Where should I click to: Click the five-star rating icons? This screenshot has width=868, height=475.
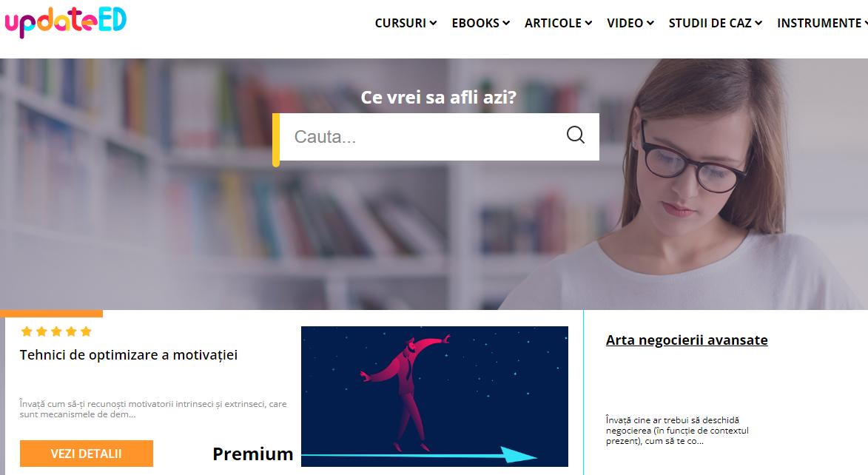[56, 331]
